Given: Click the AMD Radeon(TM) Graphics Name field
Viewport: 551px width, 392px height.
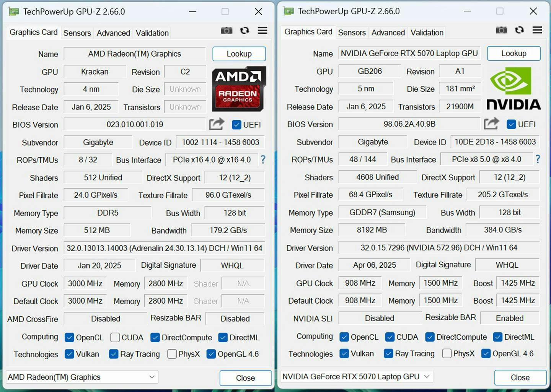Looking at the screenshot, I should (135, 54).
